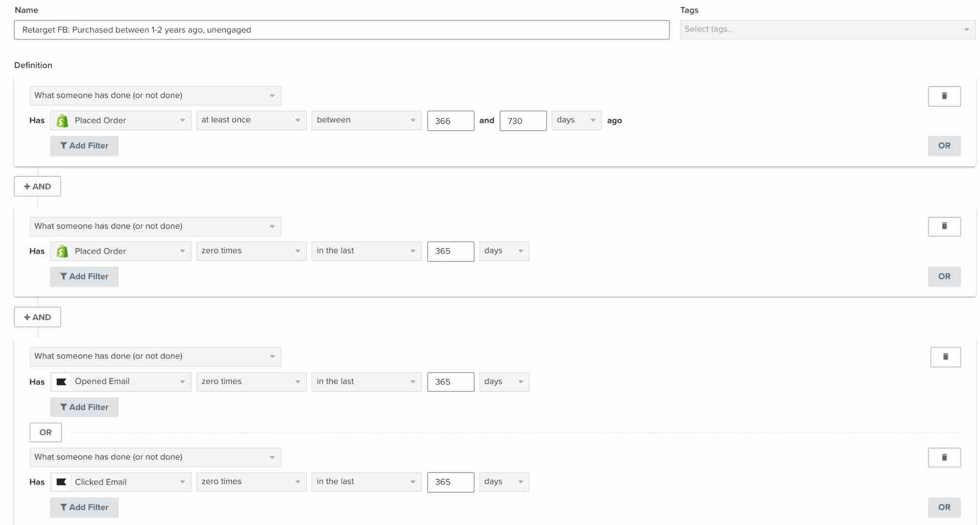Click Add Filter under Opened Email condition

point(84,407)
